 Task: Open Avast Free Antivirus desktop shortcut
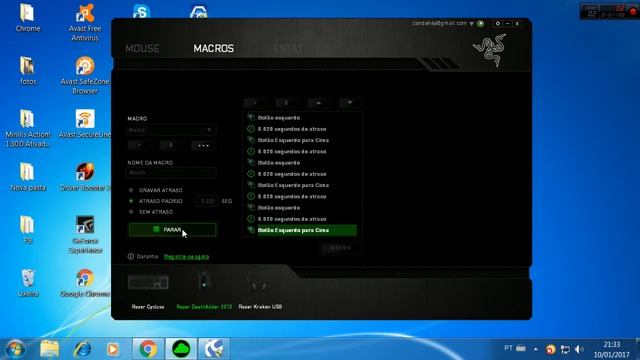84,22
